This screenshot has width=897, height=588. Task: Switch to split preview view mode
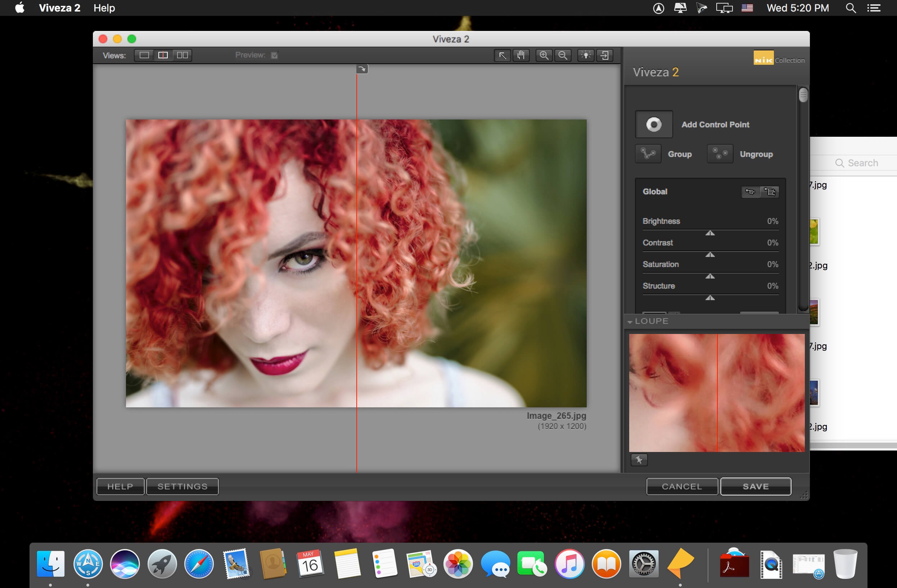(x=162, y=54)
